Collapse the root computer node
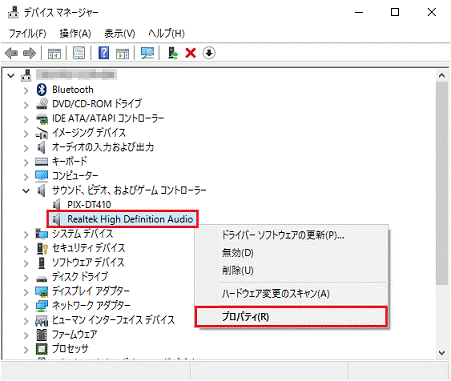 pyautogui.click(x=11, y=76)
